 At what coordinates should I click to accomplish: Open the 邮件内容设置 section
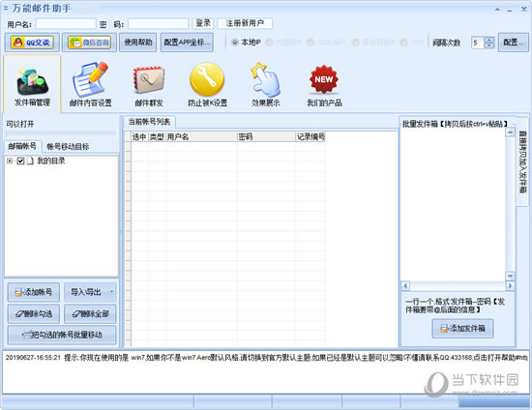[x=90, y=85]
